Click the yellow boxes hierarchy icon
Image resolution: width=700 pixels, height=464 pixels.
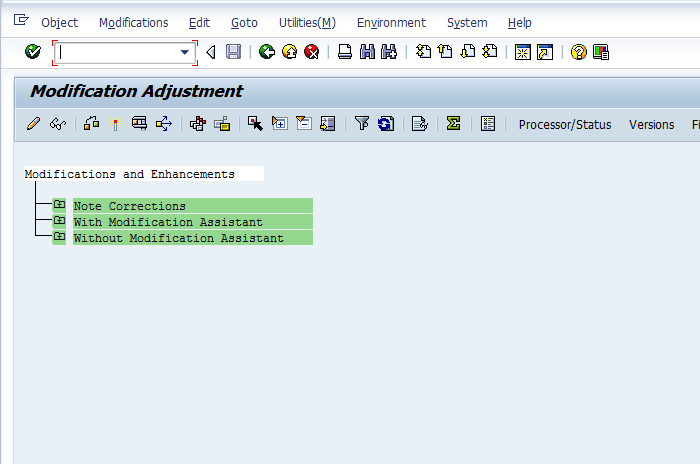click(x=222, y=123)
